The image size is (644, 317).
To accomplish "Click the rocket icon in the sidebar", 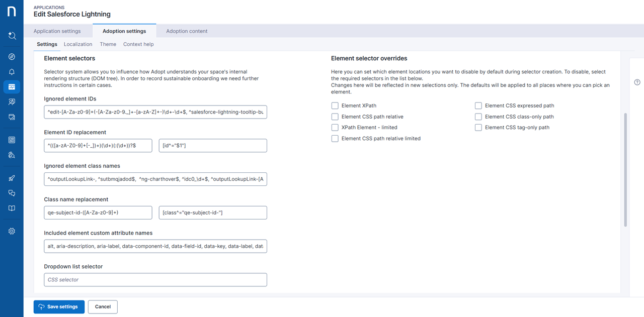I will coord(12,178).
